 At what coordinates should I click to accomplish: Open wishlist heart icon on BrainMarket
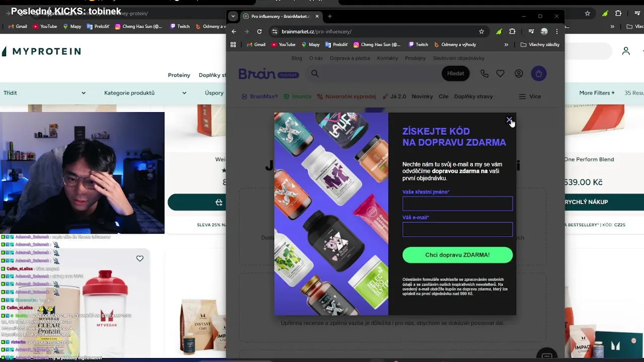click(500, 73)
